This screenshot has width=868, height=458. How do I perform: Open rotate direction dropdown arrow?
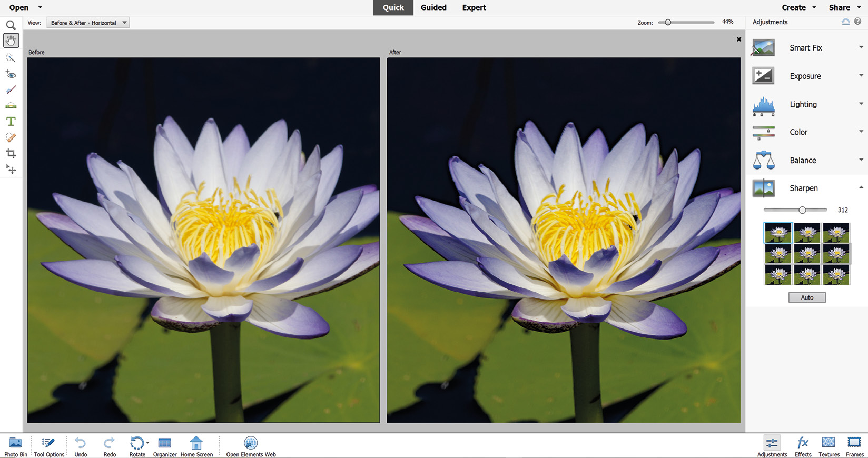(x=147, y=443)
